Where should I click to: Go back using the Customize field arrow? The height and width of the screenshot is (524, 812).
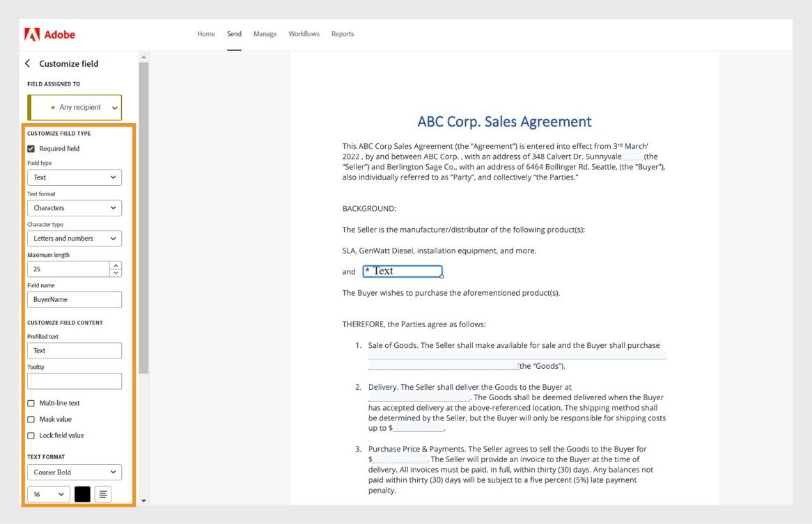[27, 63]
